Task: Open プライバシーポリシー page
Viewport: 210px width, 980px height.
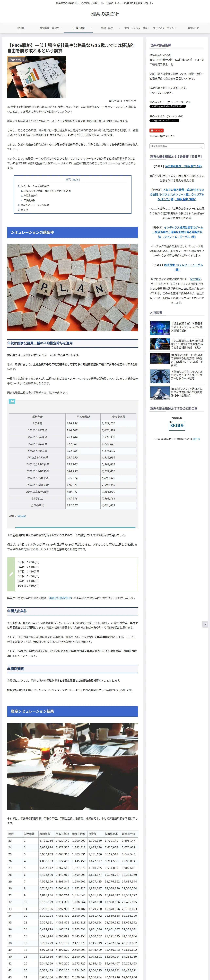Action: [x=165, y=28]
